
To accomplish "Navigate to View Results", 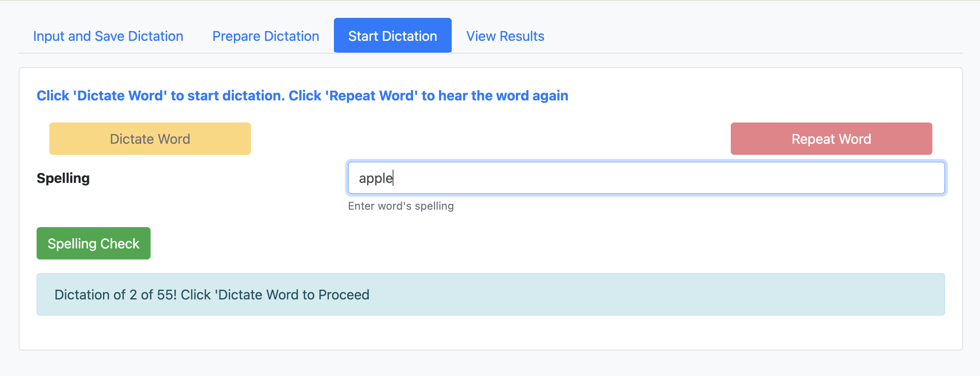I will 505,36.
